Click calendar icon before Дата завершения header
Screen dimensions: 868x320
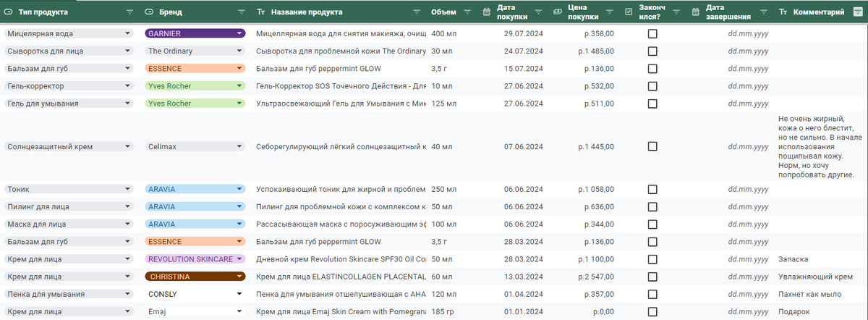pyautogui.click(x=697, y=12)
